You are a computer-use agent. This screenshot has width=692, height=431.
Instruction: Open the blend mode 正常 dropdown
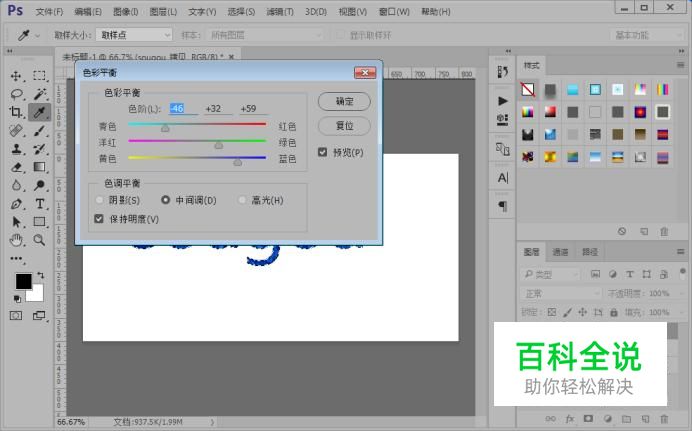click(561, 293)
